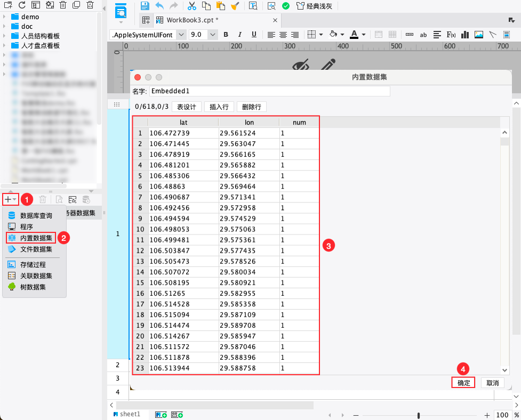The width and height of the screenshot is (521, 420).
Task: Click the add sheet icon next to sheet1
Action: (x=161, y=415)
